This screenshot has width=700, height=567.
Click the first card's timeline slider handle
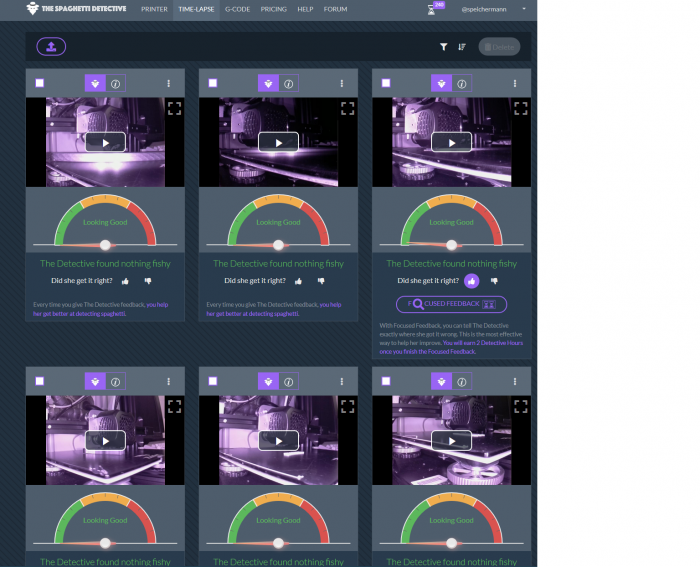pyautogui.click(x=105, y=244)
